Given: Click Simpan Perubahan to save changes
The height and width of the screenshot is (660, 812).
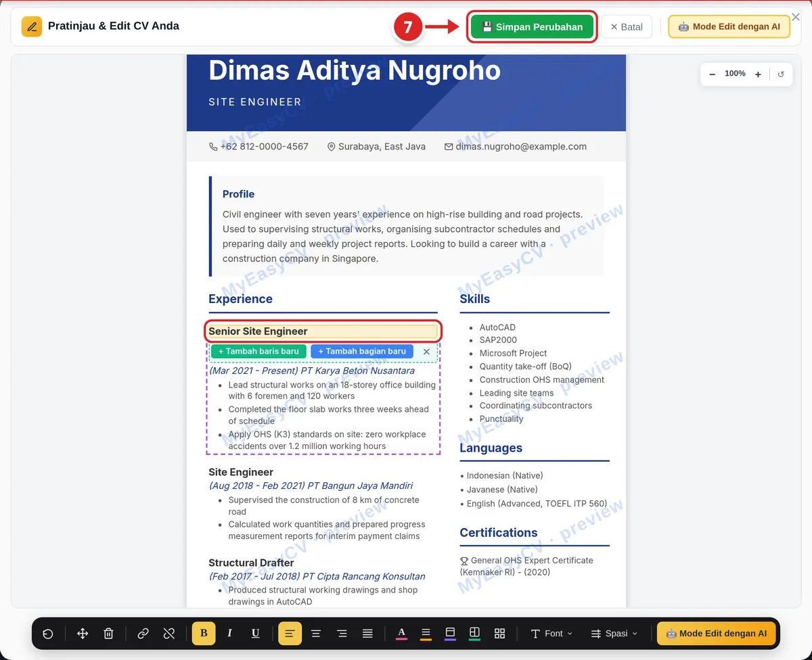Looking at the screenshot, I should tap(532, 27).
